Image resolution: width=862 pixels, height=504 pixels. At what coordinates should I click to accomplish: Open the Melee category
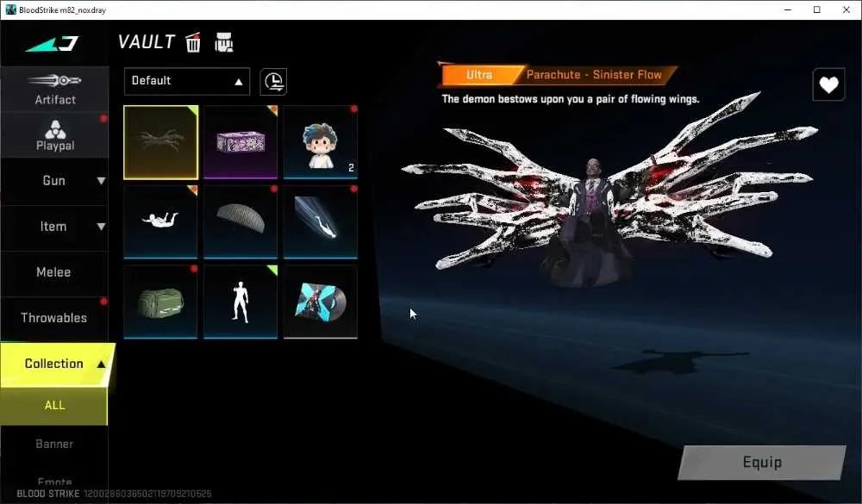(x=55, y=272)
